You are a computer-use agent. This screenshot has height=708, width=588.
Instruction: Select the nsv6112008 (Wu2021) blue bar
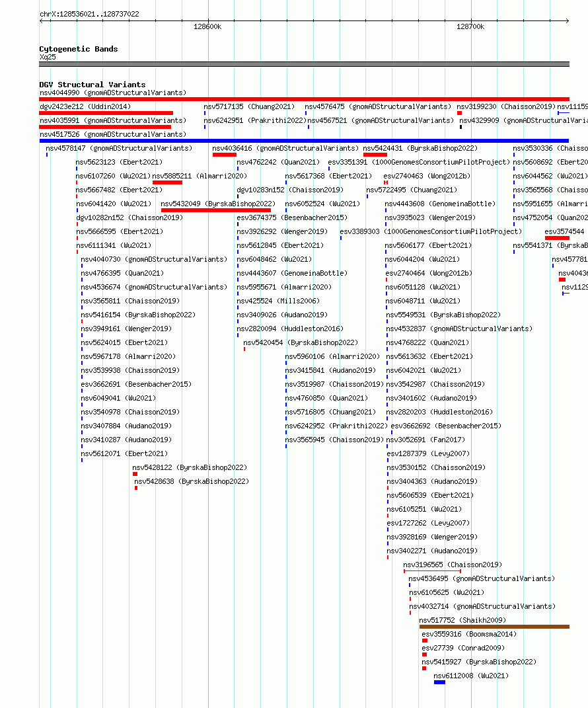[x=439, y=682]
